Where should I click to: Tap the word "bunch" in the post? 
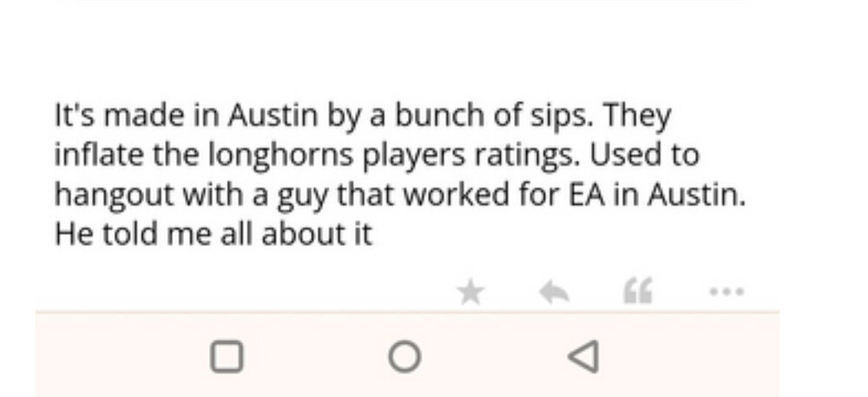pos(458,116)
